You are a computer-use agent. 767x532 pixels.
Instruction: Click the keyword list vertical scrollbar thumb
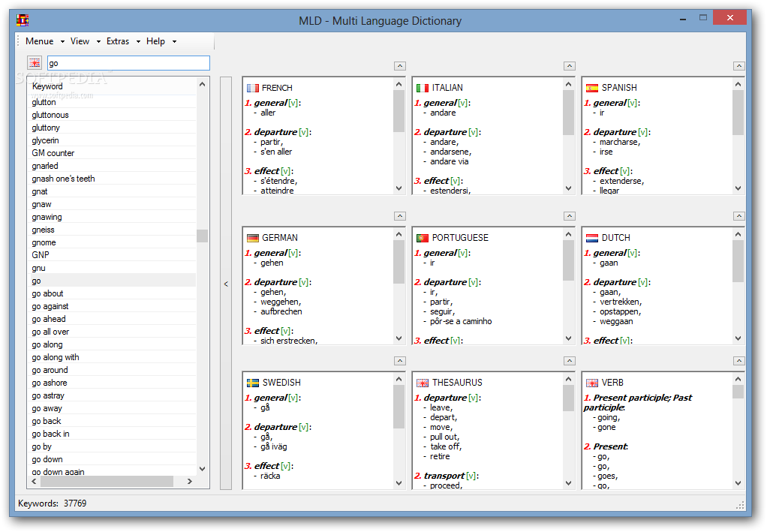pyautogui.click(x=202, y=236)
